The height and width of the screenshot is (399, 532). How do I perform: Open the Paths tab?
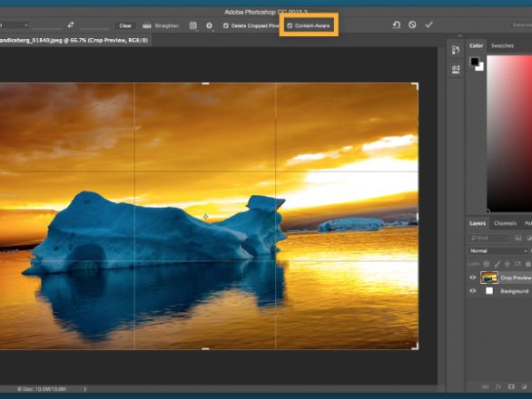[x=528, y=223]
